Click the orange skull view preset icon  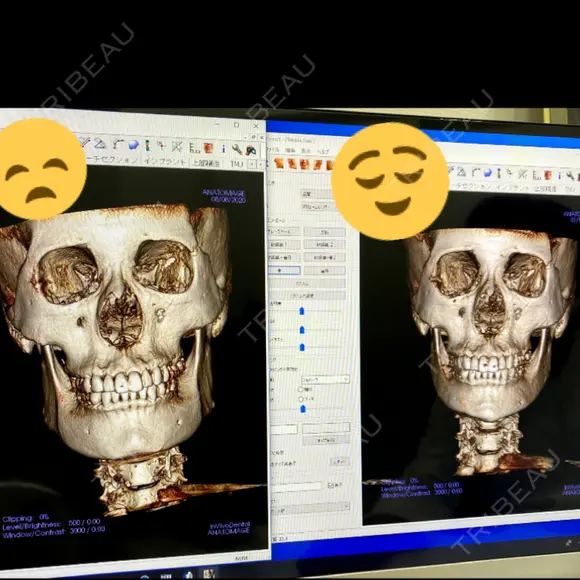pyautogui.click(x=209, y=148)
